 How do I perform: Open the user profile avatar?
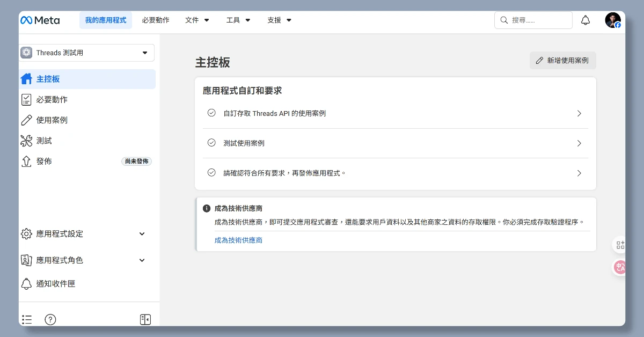[x=613, y=20]
